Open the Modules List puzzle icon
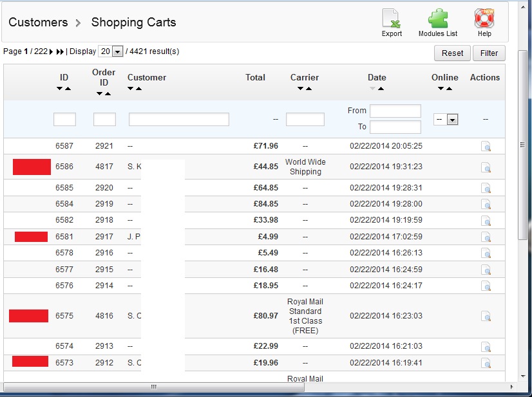This screenshot has height=397, width=532. pyautogui.click(x=438, y=18)
